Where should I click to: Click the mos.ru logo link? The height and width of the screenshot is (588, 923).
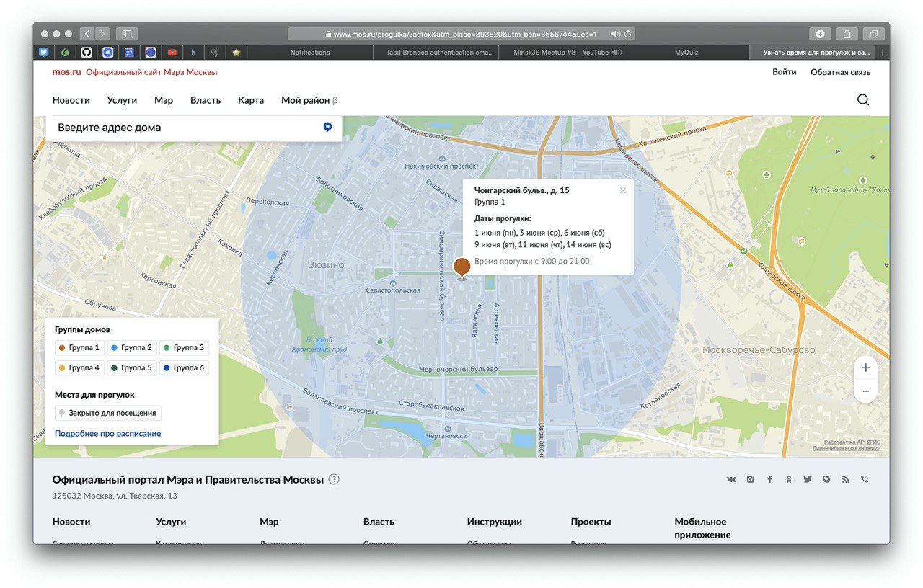pos(66,72)
